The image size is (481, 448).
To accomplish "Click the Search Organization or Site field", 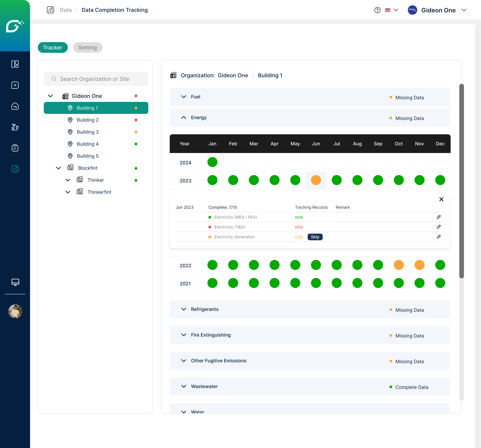I will pyautogui.click(x=96, y=79).
